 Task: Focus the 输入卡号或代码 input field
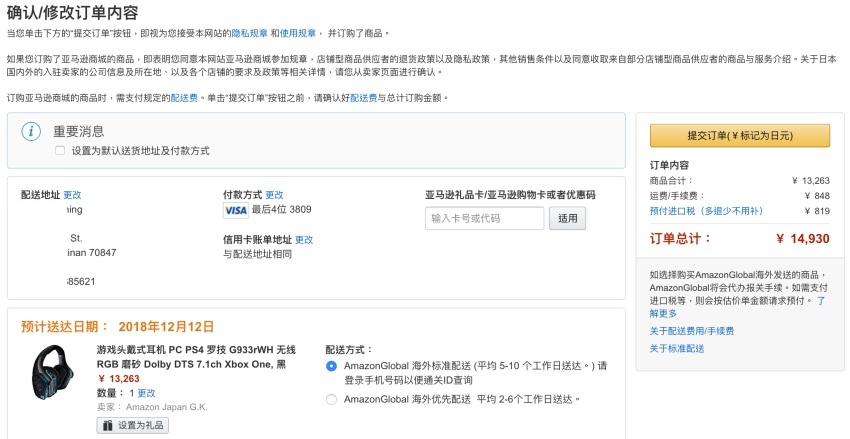tap(484, 218)
